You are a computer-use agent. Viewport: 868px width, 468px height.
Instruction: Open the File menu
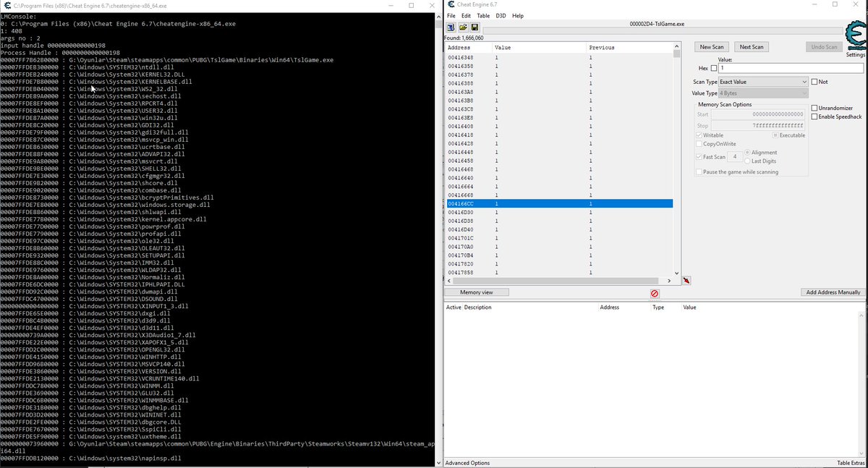[451, 16]
